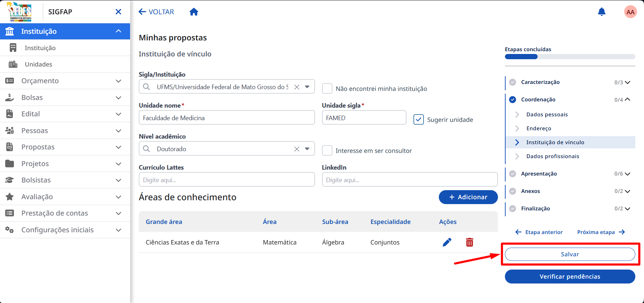
Task: Close the SIGFAP sidebar with the X
Action: pyautogui.click(x=118, y=12)
